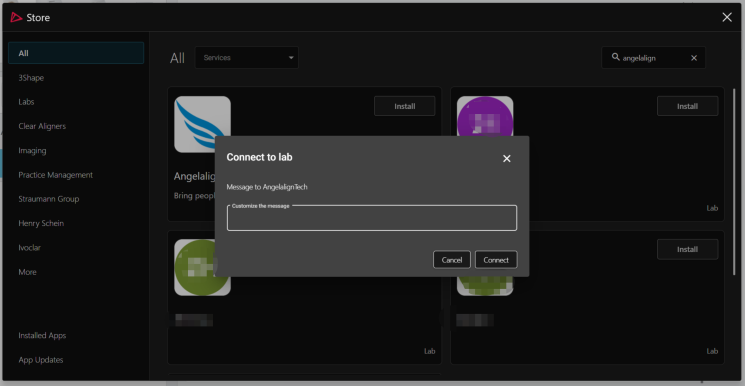
Task: Select the All category in sidebar
Action: [76, 53]
